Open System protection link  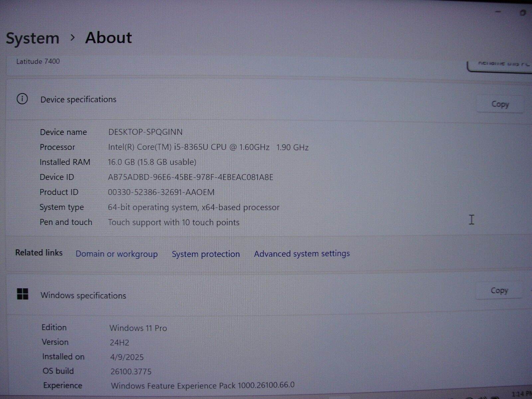205,254
